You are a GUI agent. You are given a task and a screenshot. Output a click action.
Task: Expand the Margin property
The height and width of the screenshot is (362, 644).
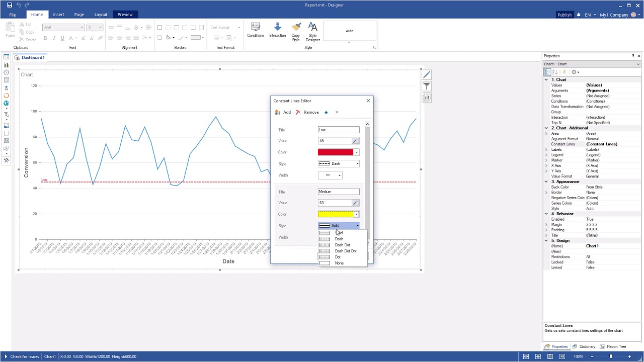pyautogui.click(x=546, y=225)
